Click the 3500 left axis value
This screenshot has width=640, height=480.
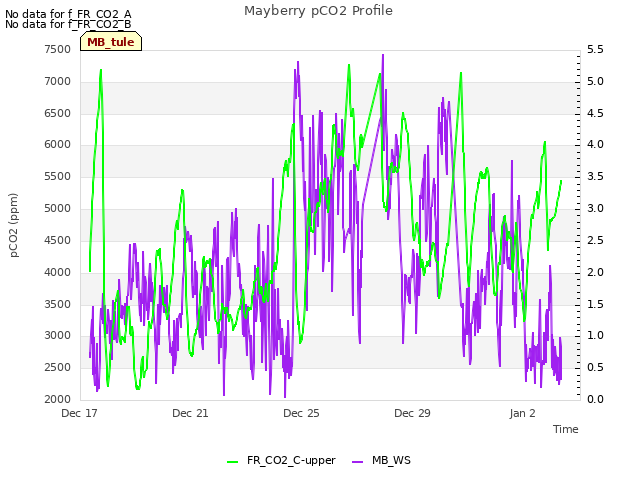58,304
